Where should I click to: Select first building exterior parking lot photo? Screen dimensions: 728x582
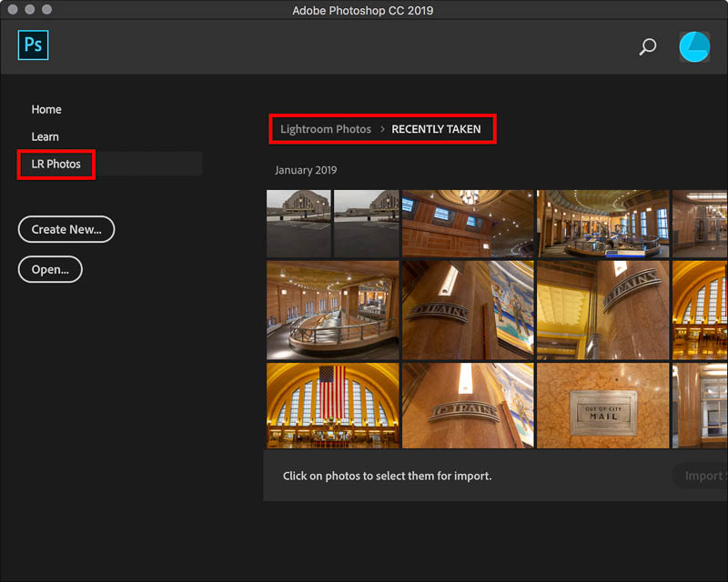tap(298, 223)
